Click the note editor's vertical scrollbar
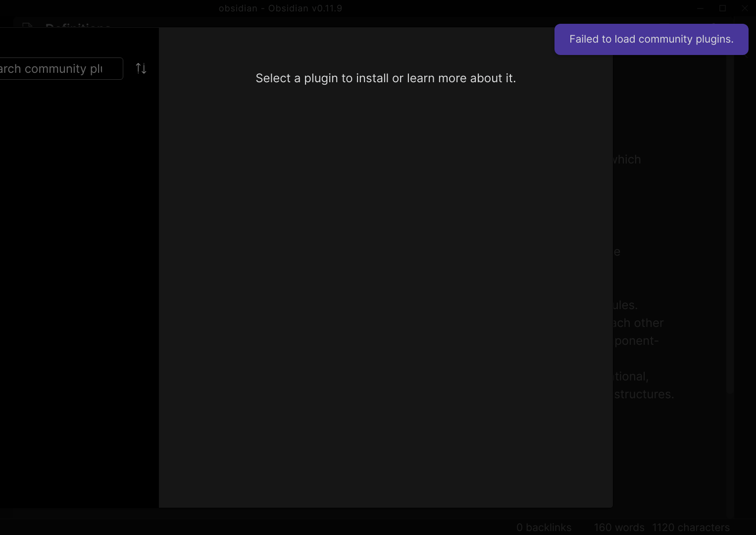The width and height of the screenshot is (756, 535). click(729, 223)
